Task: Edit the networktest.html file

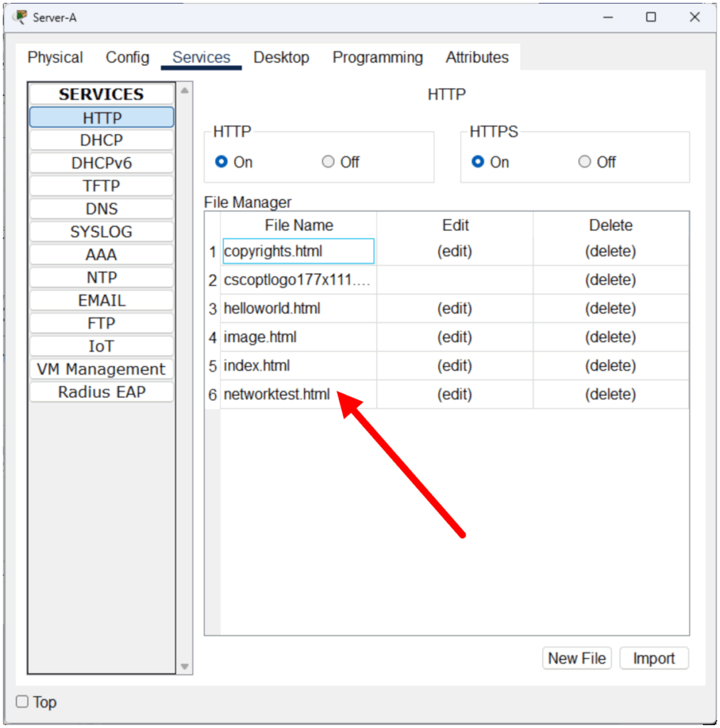Action: point(454,395)
